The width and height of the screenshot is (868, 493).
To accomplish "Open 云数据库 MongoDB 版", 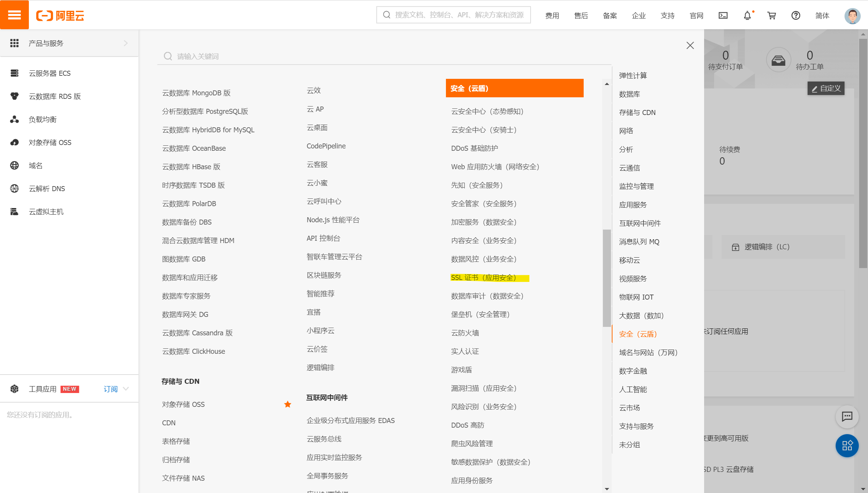I will (x=196, y=93).
